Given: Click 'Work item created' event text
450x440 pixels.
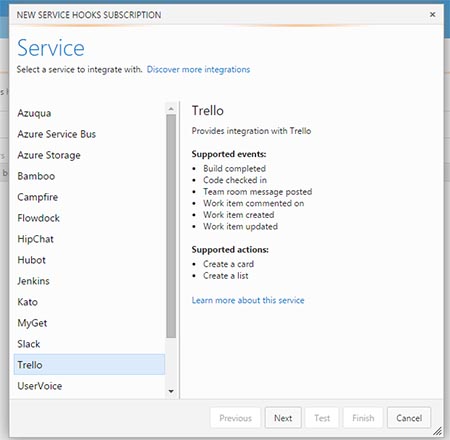Looking at the screenshot, I should point(239,215).
